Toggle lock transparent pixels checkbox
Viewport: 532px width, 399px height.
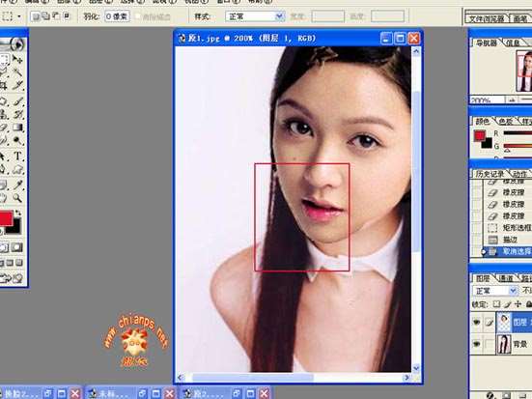496,304
